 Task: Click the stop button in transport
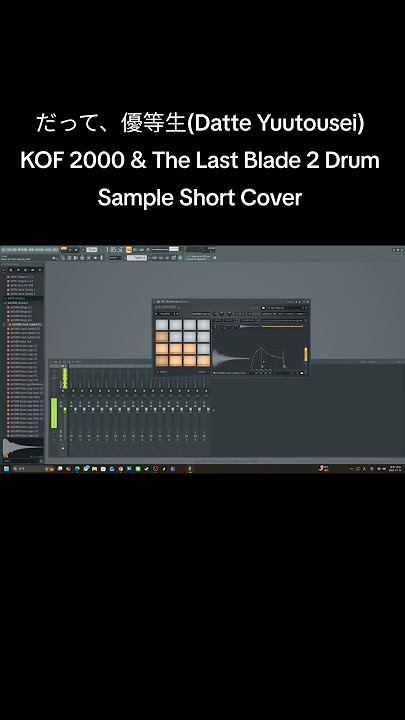tap(76, 249)
